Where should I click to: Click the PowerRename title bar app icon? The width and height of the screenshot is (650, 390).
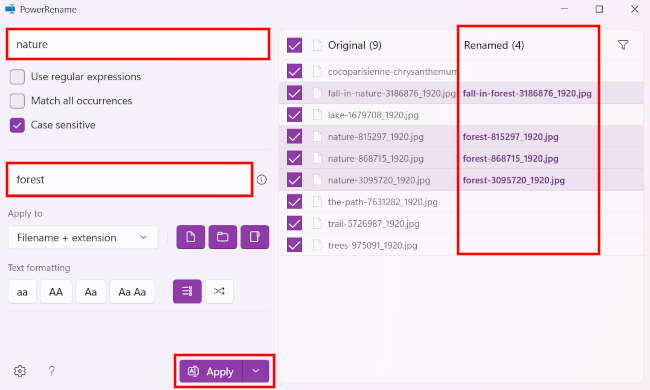tap(10, 9)
